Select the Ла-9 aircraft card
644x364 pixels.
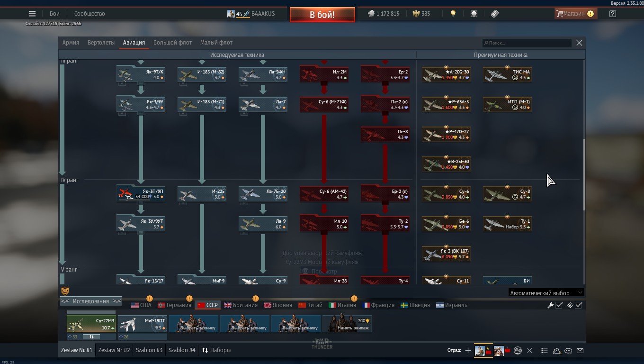pos(263,224)
